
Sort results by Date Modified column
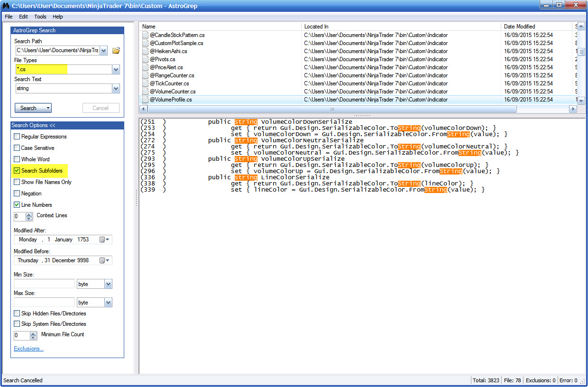click(x=537, y=27)
